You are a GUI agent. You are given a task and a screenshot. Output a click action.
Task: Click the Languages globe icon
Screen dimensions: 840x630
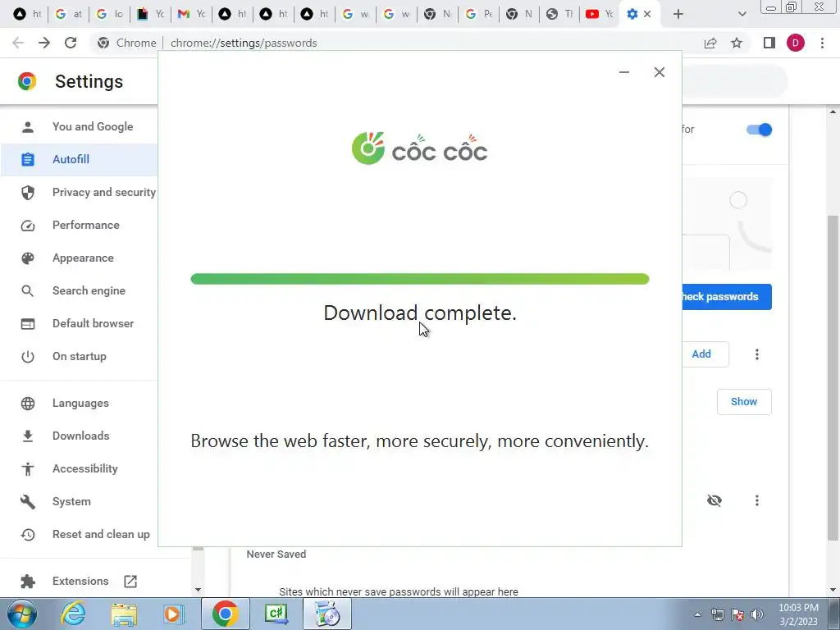27,403
